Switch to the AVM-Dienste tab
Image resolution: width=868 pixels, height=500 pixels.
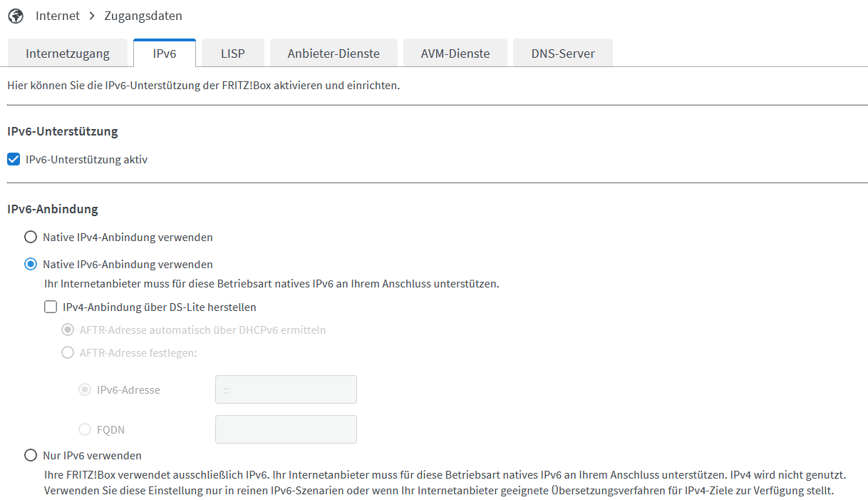(455, 53)
